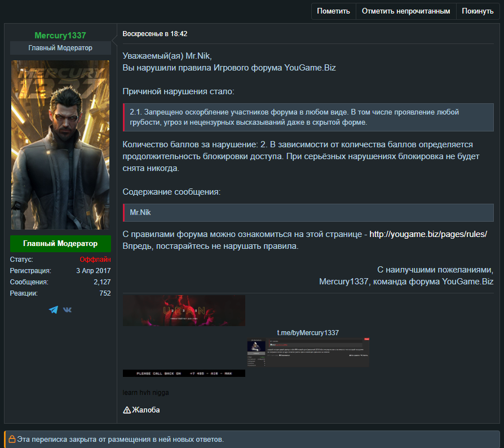Viewport: 504px width, 448px height.
Task: Click the PLEASE CALL BACK ON image
Action: point(184,373)
